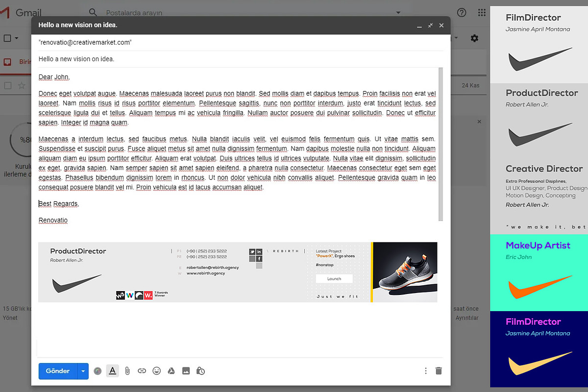Image resolution: width=588 pixels, height=392 pixels.
Task: Insert a photo via the image icon
Action: (x=186, y=371)
